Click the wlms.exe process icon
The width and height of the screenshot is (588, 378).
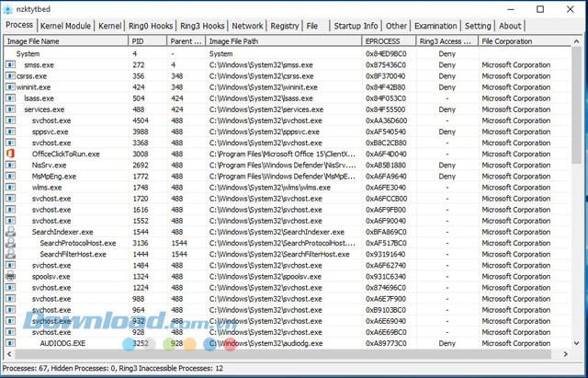tap(10, 188)
